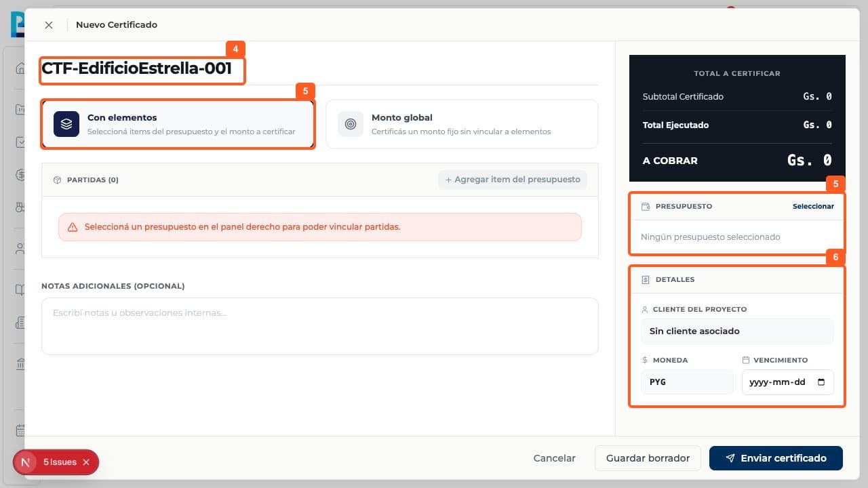Click the Sin cliente asociado field
868x488 pixels.
(737, 331)
